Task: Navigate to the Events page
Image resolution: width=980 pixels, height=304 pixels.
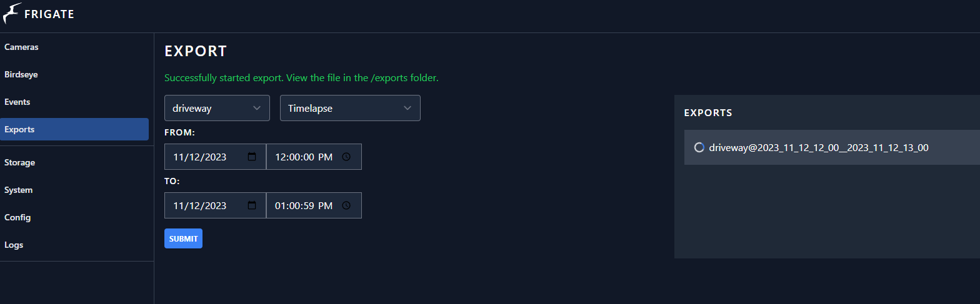Action: coord(17,102)
